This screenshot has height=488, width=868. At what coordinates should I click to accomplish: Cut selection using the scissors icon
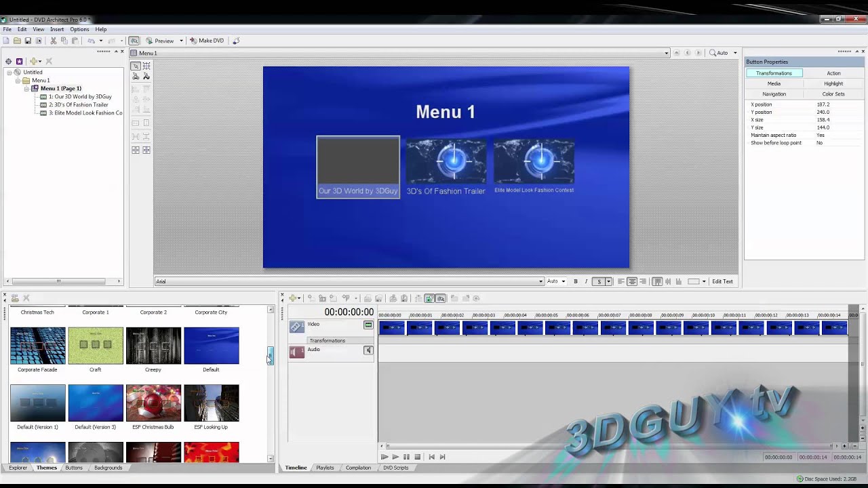(x=54, y=41)
